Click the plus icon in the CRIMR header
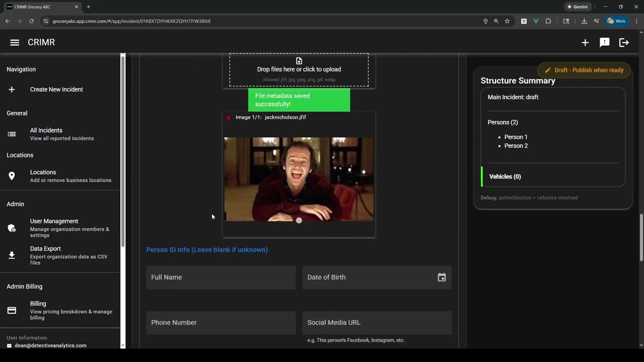 585,43
